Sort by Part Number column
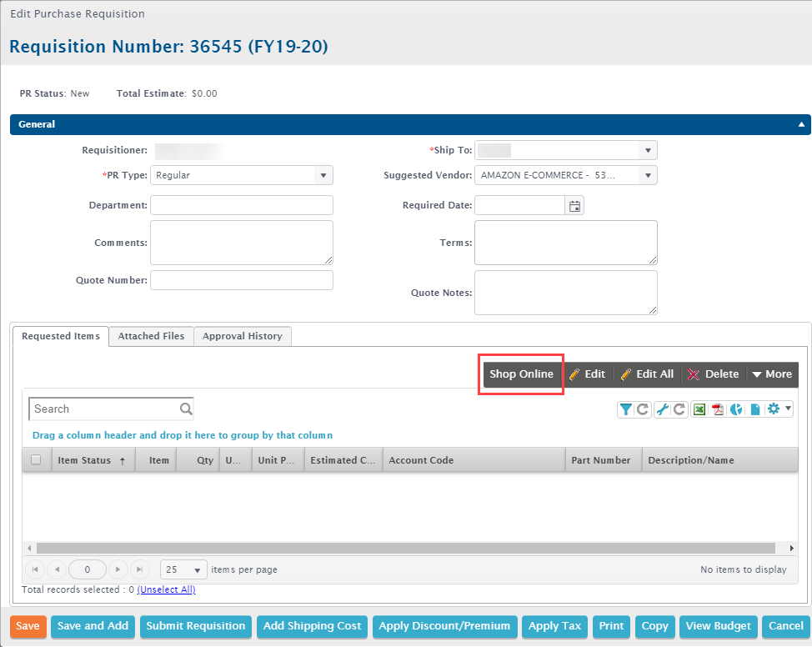This screenshot has height=647, width=812. [x=604, y=460]
